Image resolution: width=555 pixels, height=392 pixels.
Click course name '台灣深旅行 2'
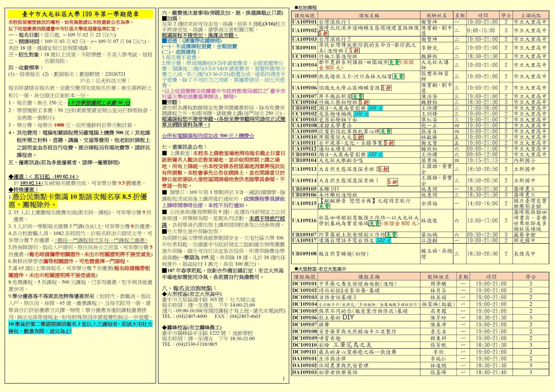[x=335, y=39]
